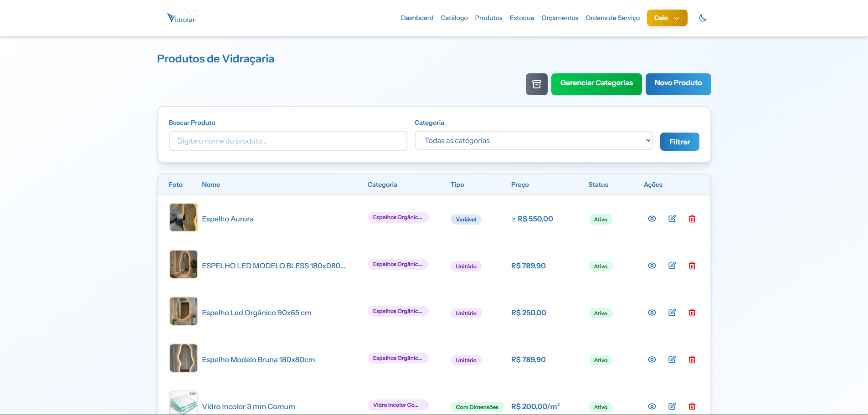The width and height of the screenshot is (868, 415).
Task: View Espelho Modelo Bruna 180x80cm eye icon
Action: pos(652,359)
